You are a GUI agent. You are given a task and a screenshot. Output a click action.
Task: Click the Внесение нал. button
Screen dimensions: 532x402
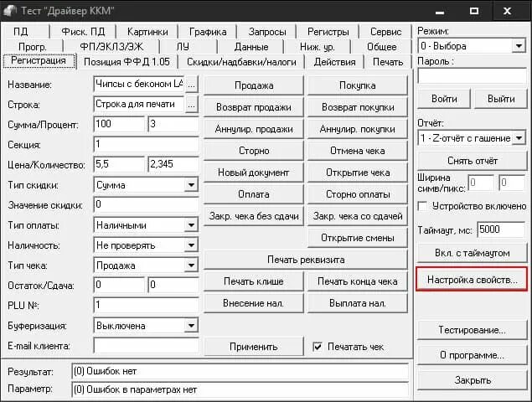click(x=254, y=303)
